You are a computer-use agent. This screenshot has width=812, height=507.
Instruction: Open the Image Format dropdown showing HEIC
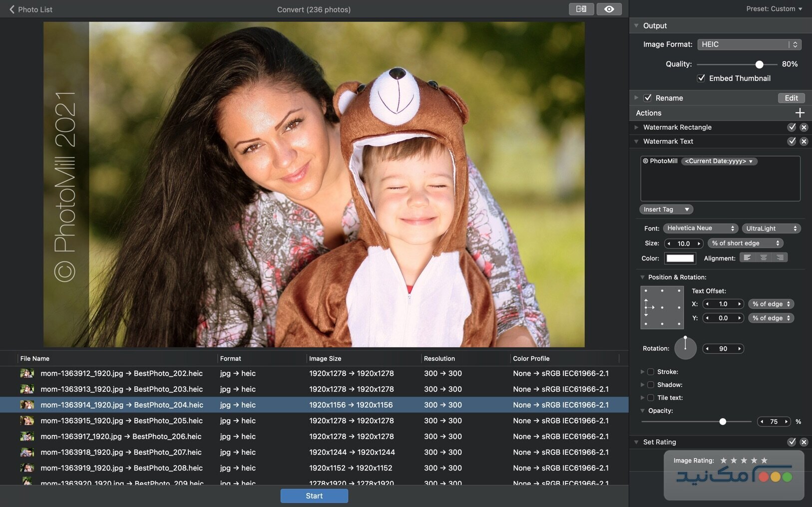[x=749, y=44]
